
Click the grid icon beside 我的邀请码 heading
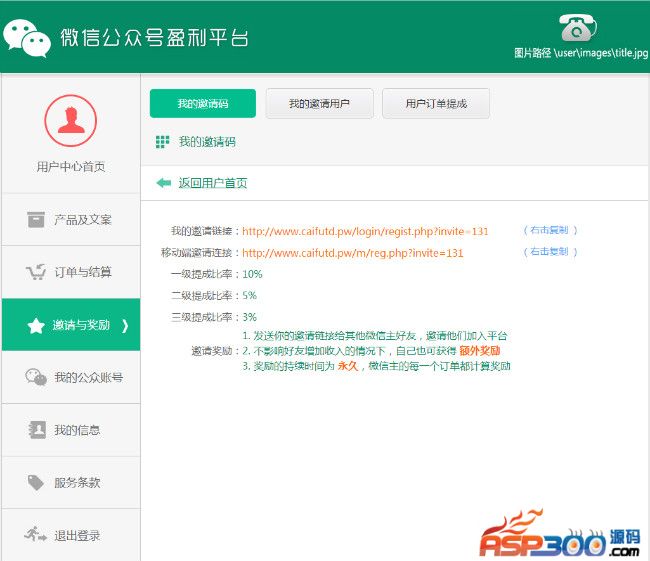coord(162,142)
